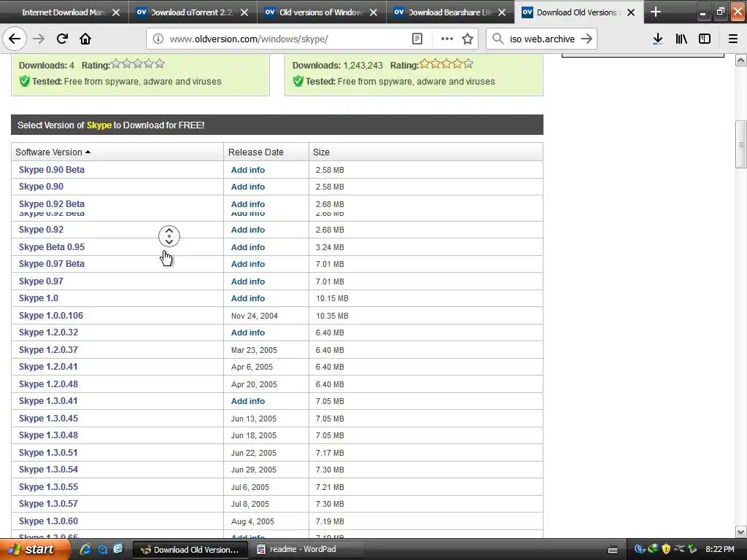
Task: Toggle the sidebar icon
Action: [705, 39]
